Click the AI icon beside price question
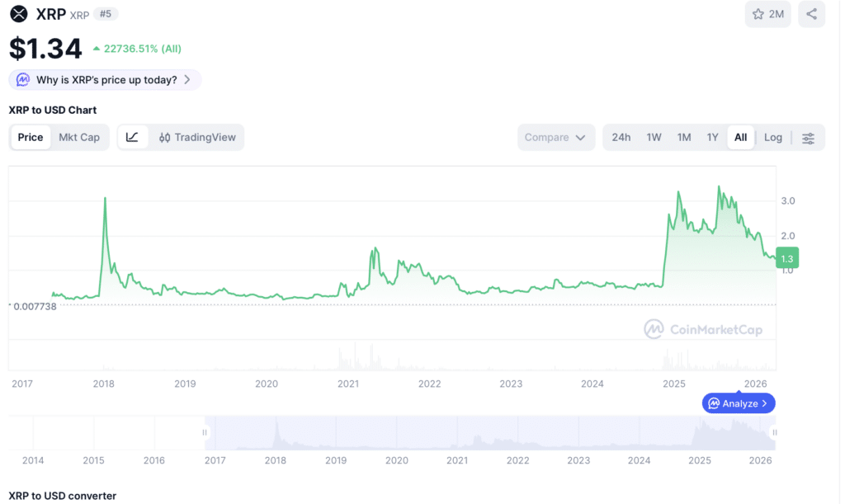 pos(22,80)
